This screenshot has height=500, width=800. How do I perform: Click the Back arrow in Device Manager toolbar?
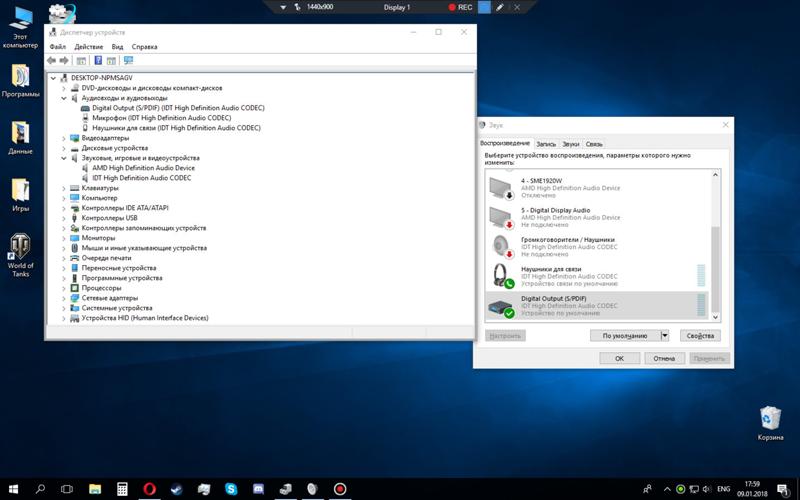(52, 61)
